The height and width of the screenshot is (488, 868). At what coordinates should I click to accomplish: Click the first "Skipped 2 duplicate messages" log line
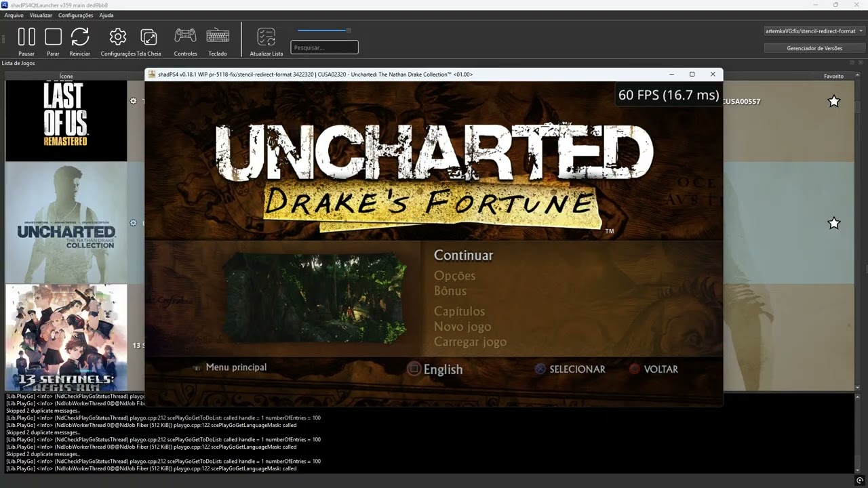(43, 411)
